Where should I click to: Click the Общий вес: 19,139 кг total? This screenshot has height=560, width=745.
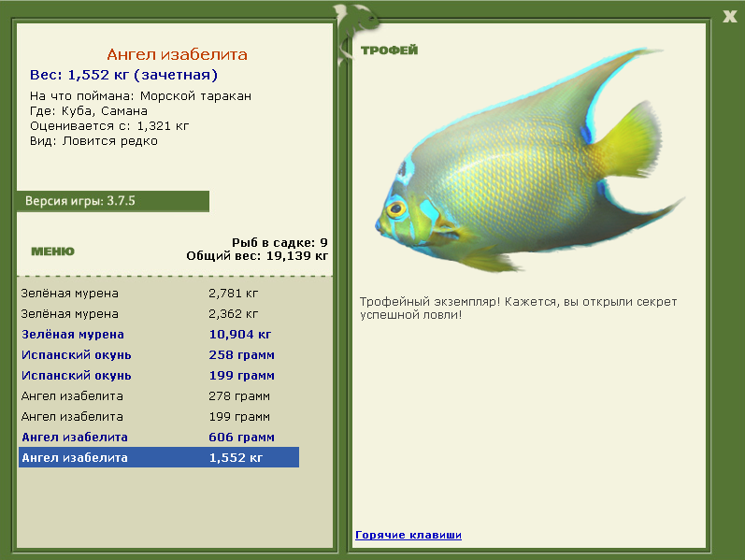[257, 256]
